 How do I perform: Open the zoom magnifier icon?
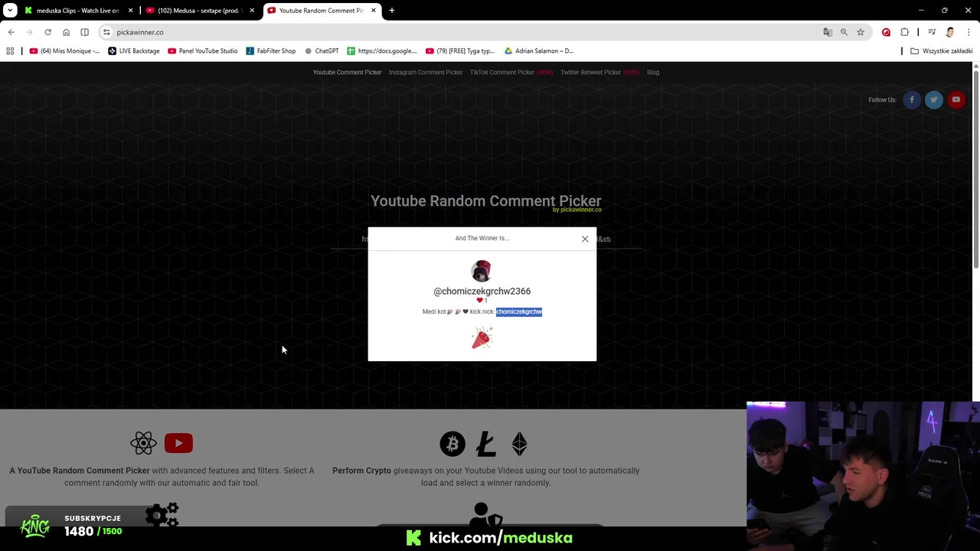(844, 32)
